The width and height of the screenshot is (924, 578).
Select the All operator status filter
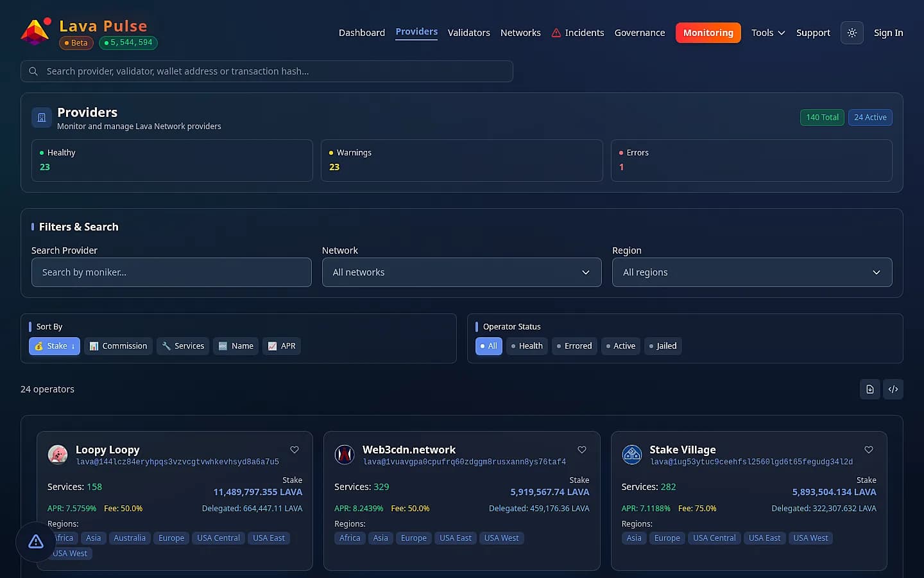489,346
